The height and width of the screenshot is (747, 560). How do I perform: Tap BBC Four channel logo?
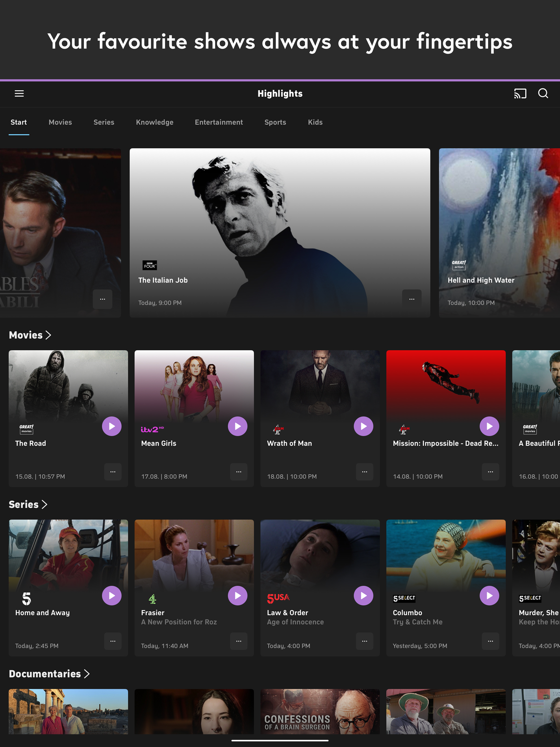pyautogui.click(x=149, y=265)
